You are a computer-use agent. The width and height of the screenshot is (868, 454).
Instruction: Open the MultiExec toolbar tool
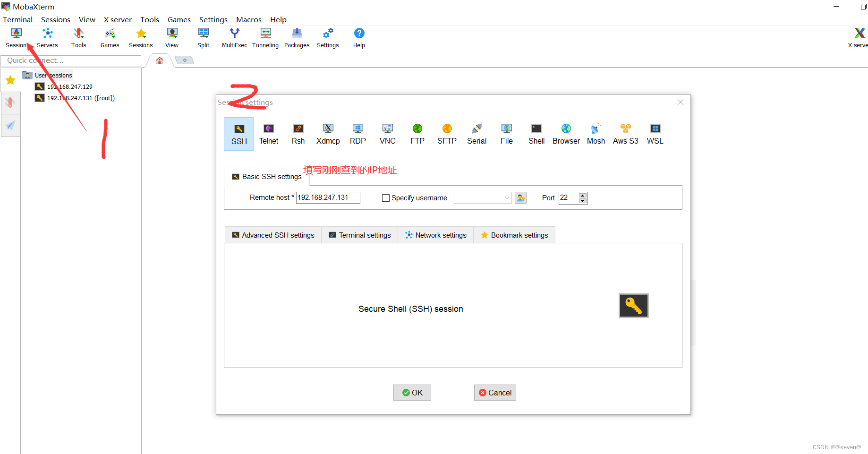pos(234,37)
